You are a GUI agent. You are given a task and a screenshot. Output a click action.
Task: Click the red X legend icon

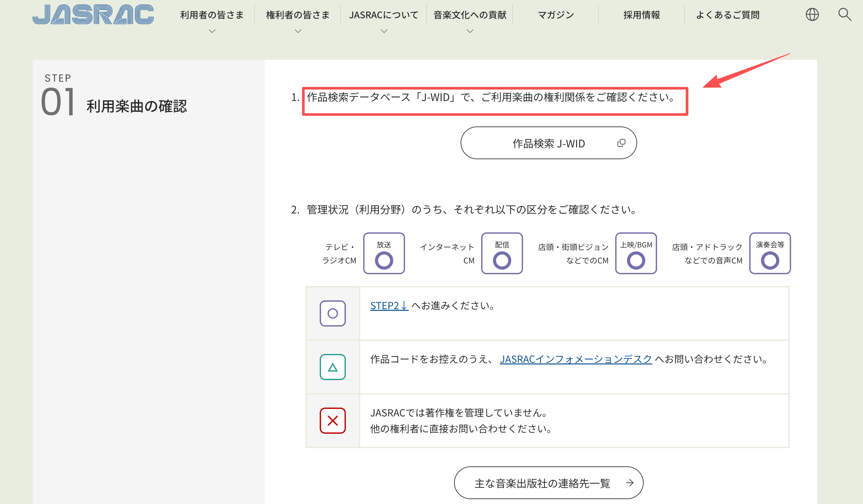pyautogui.click(x=332, y=420)
